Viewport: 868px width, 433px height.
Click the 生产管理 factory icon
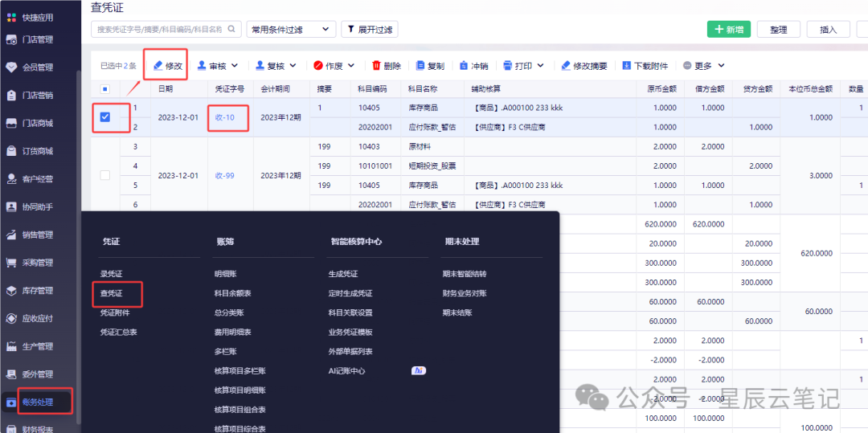11,347
